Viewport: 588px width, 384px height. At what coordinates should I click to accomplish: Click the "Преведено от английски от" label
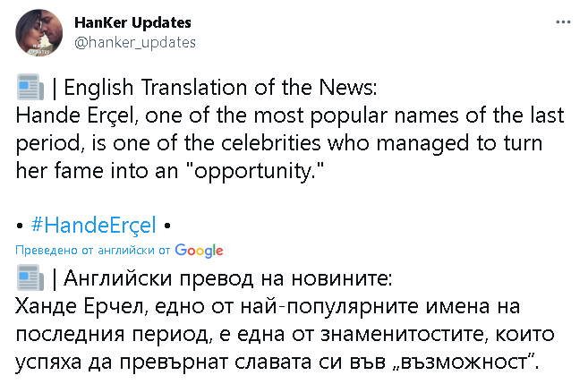[x=94, y=251]
